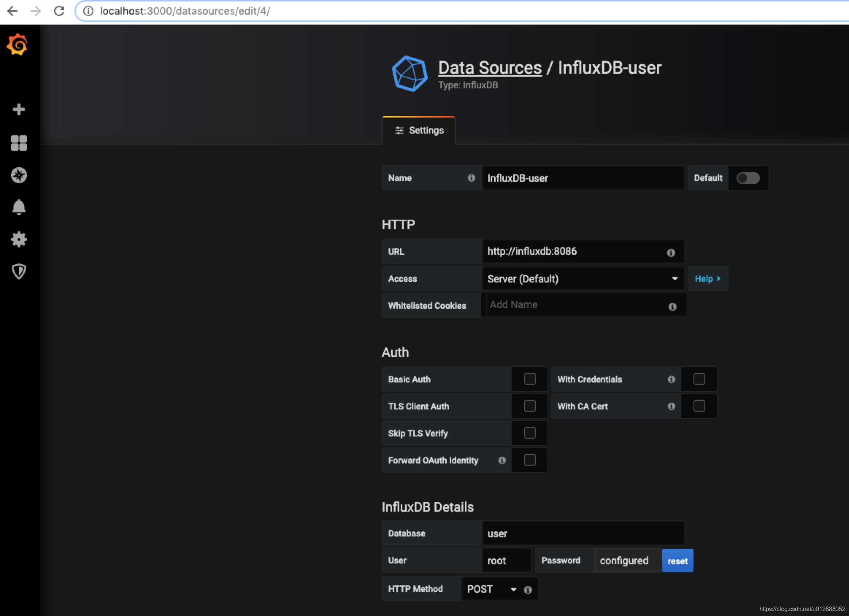
Task: Reload the page with the refresh button
Action: pyautogui.click(x=59, y=11)
